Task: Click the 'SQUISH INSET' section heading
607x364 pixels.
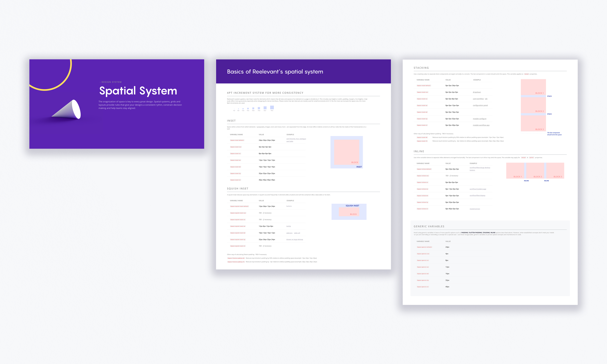Action: [x=237, y=189]
